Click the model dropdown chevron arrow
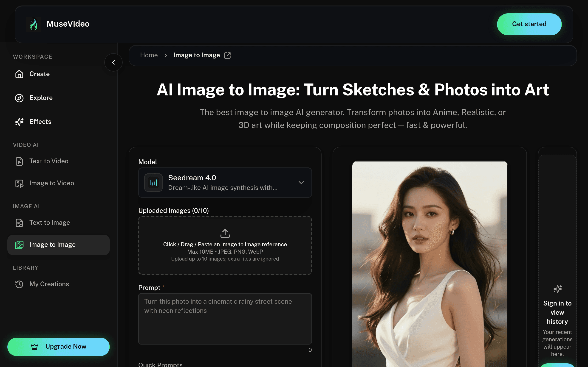Image resolution: width=588 pixels, height=367 pixels. point(301,183)
